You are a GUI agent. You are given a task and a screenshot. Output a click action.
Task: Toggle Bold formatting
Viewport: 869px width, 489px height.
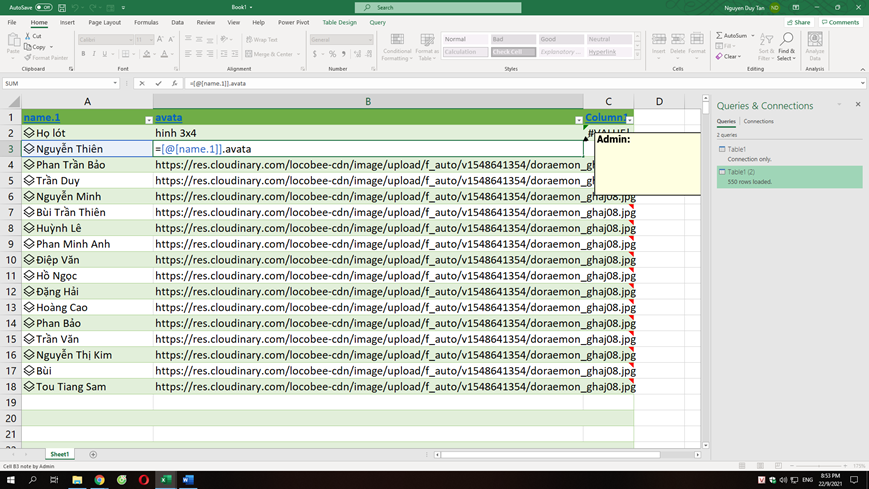click(x=83, y=54)
